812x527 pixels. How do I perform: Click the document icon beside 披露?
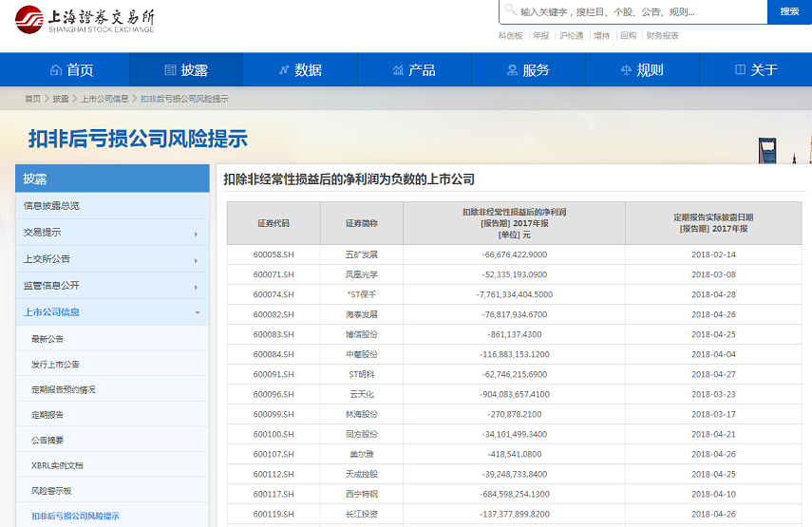(x=170, y=70)
